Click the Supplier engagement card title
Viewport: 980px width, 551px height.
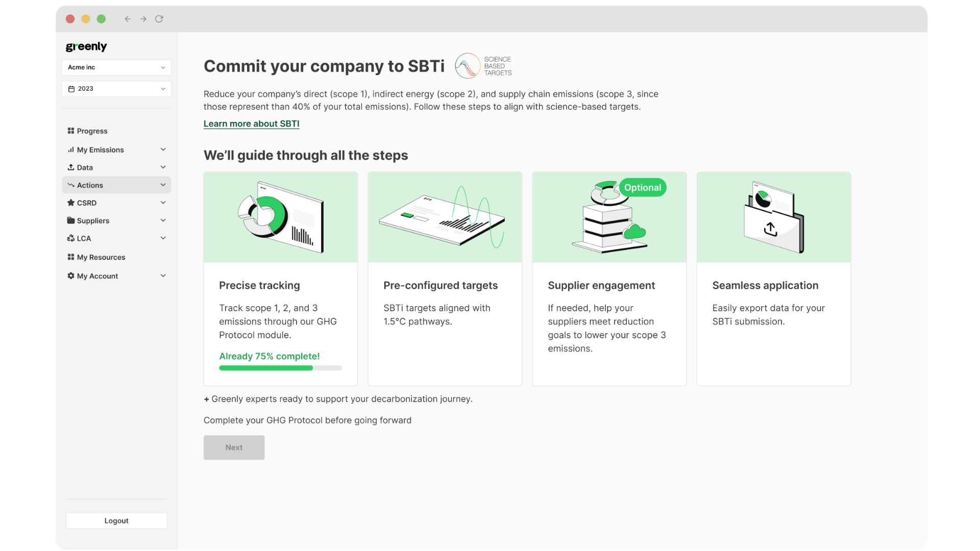click(601, 286)
